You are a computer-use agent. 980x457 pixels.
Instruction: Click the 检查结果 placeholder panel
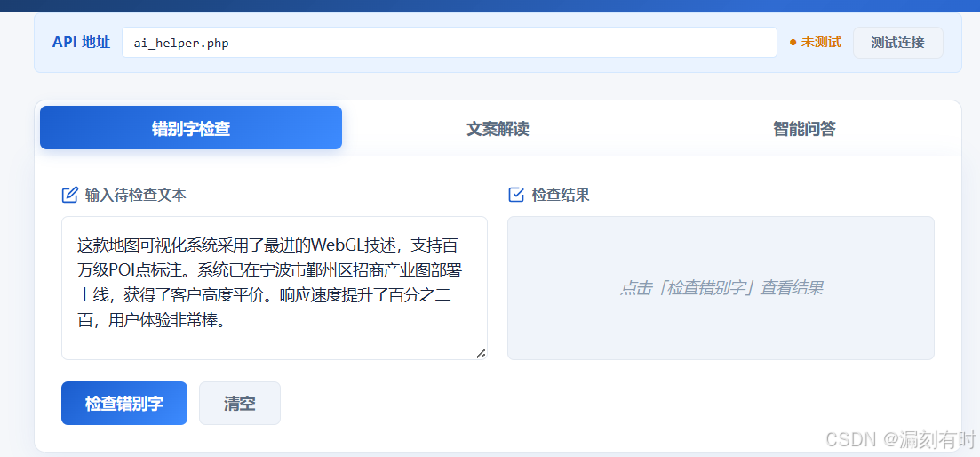click(721, 288)
